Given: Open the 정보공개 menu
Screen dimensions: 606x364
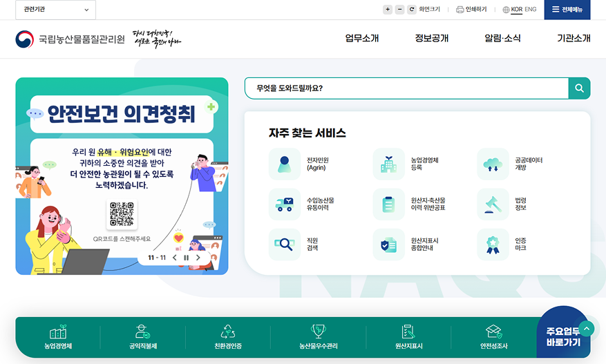Looking at the screenshot, I should click(x=431, y=39).
